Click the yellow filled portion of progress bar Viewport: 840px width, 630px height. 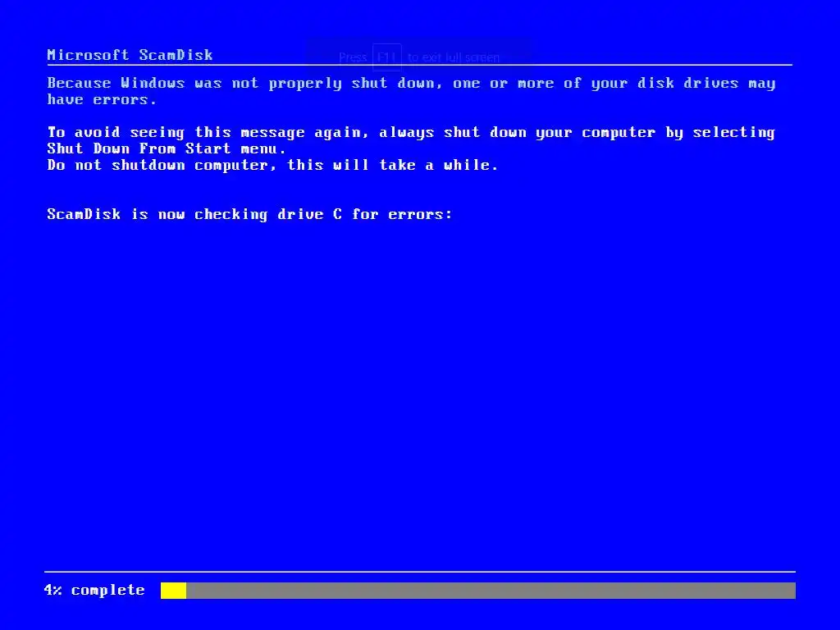174,591
